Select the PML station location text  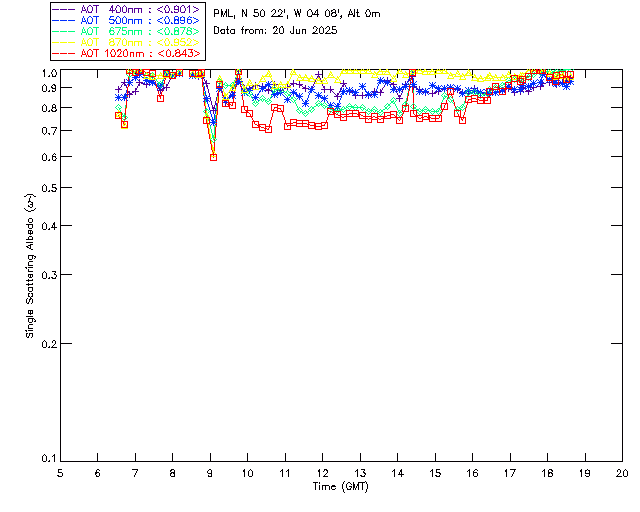click(297, 14)
